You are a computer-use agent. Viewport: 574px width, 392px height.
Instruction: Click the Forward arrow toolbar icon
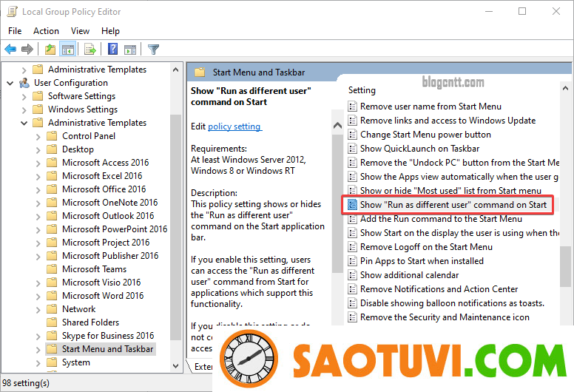(27, 49)
